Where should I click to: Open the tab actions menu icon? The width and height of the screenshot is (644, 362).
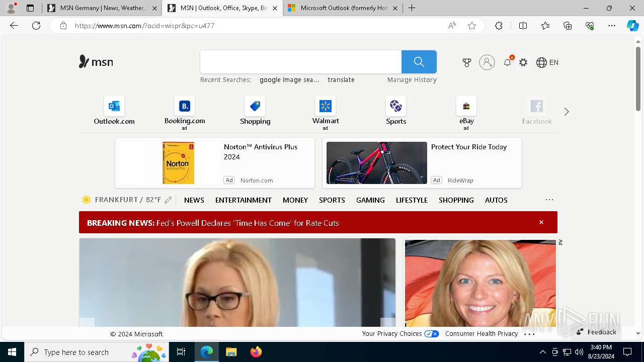tap(30, 8)
